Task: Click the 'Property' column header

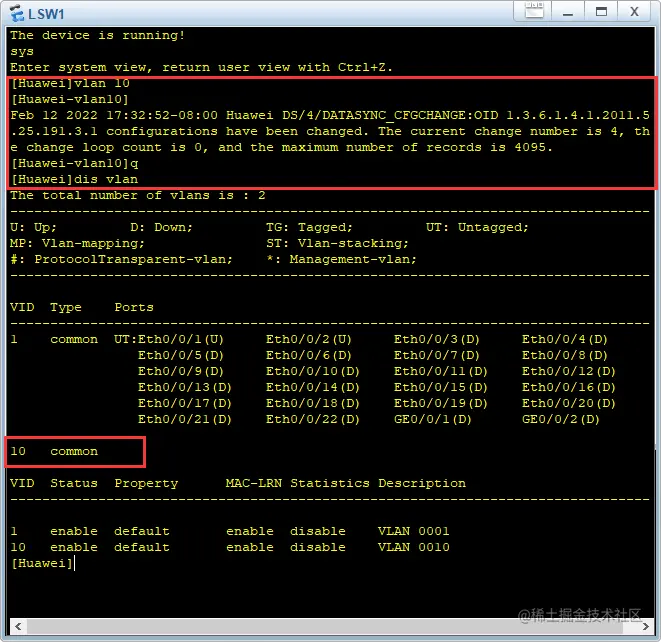Action: pyautogui.click(x=146, y=484)
